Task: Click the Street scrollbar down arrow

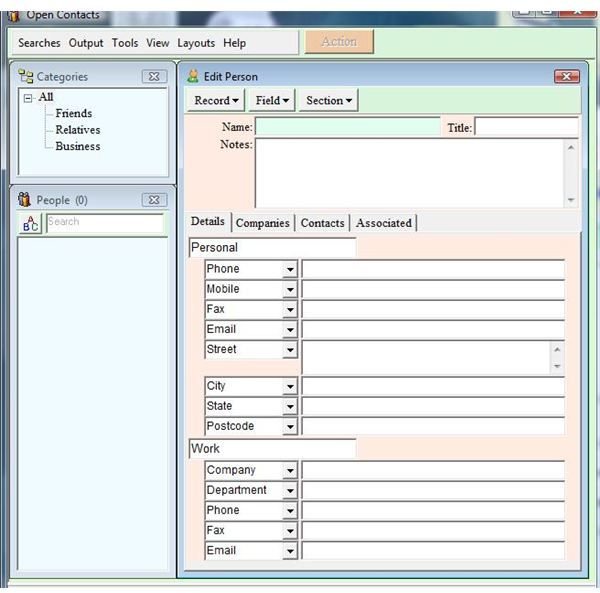Action: [557, 366]
